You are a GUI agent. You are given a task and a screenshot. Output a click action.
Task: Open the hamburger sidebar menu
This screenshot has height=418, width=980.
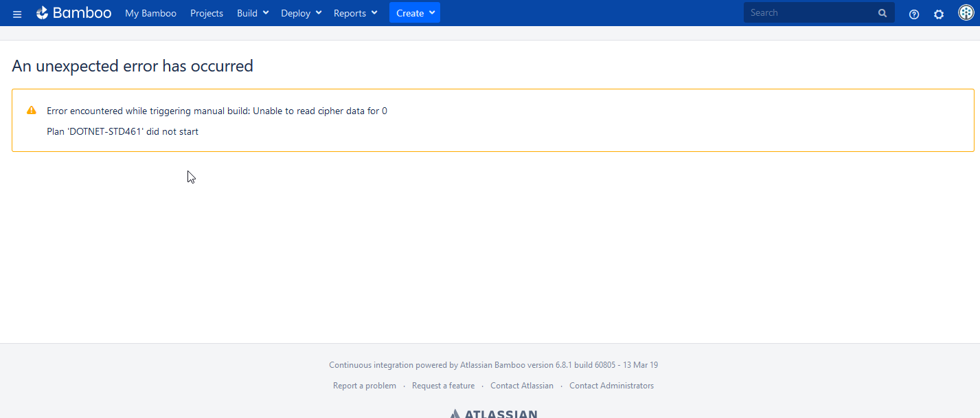[17, 14]
